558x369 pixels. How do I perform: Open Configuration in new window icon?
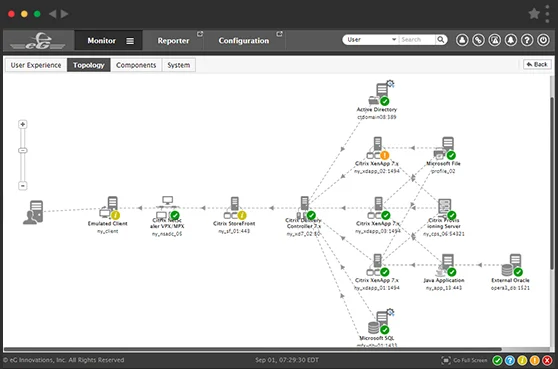[x=279, y=34]
